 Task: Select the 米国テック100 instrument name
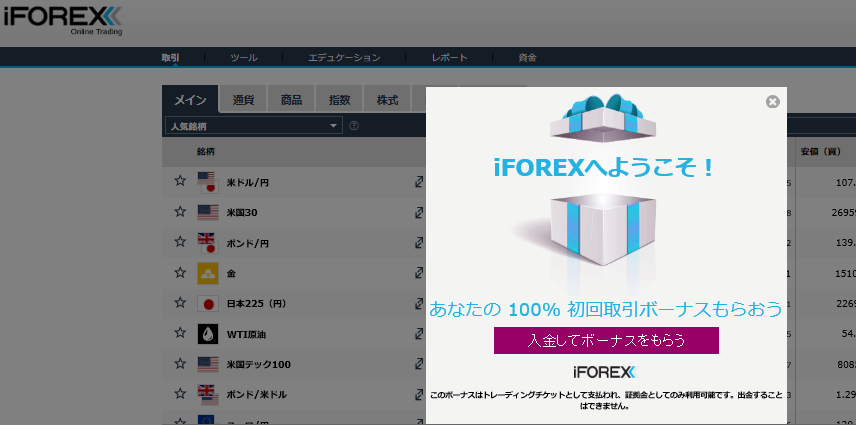tap(258, 364)
